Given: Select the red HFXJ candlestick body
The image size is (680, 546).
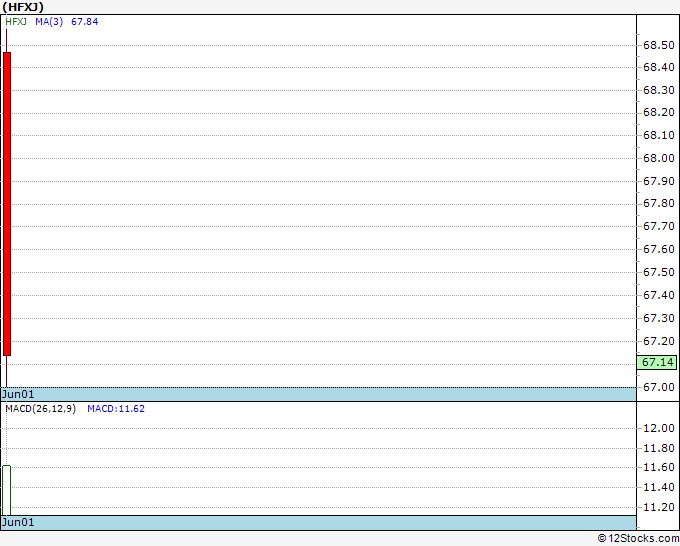Looking at the screenshot, I should tap(7, 204).
